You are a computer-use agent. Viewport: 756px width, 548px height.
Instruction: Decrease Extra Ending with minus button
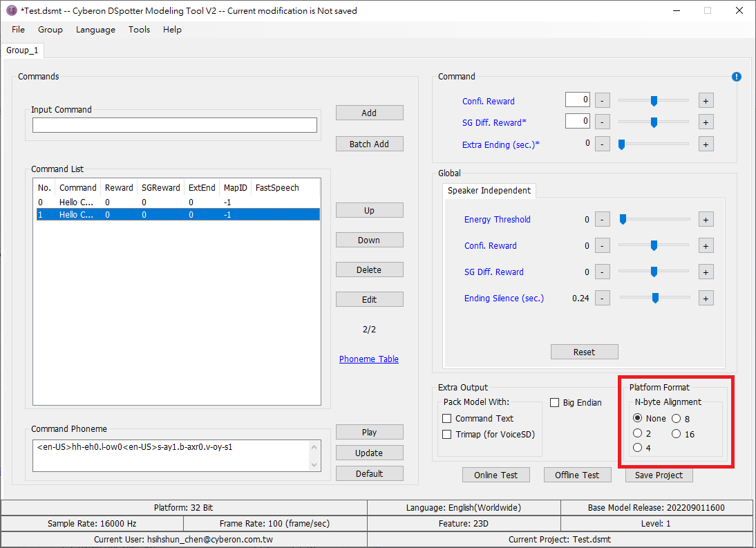tap(602, 144)
